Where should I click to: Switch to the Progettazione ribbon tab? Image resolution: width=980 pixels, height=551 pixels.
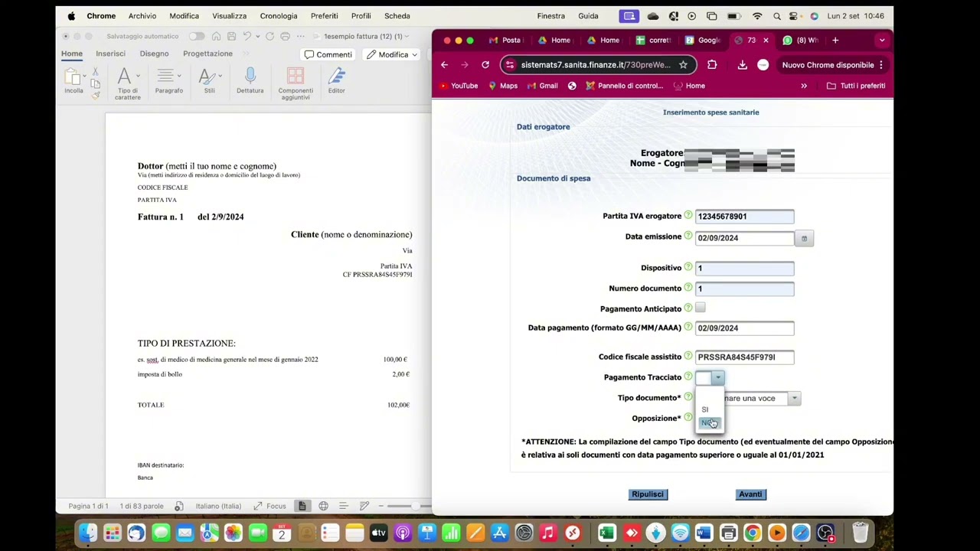pyautogui.click(x=207, y=54)
